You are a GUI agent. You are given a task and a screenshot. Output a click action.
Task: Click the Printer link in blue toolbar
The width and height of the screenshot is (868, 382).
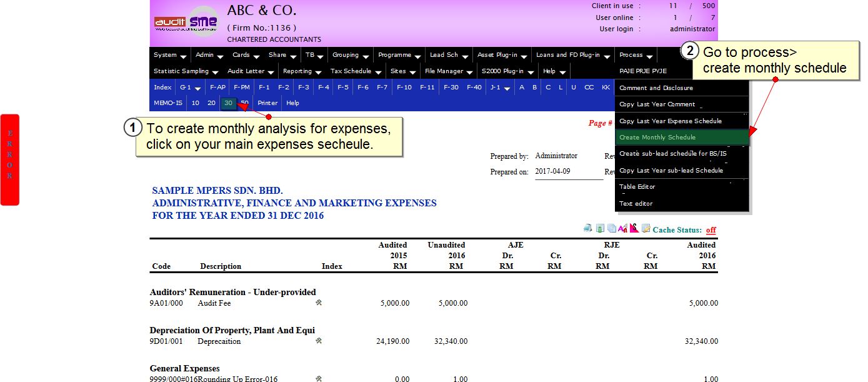pos(267,103)
